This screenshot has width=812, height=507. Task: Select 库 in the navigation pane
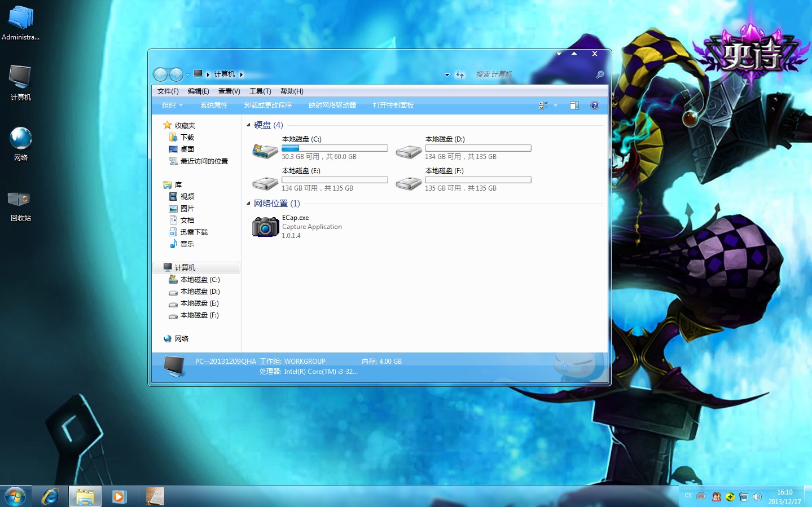(x=172, y=185)
